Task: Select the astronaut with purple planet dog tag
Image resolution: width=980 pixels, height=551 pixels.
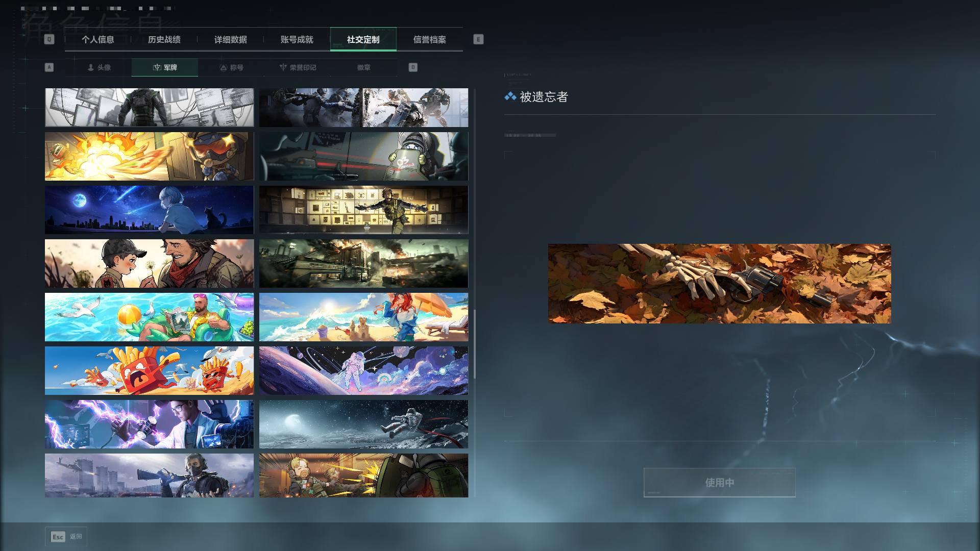Action: point(363,370)
